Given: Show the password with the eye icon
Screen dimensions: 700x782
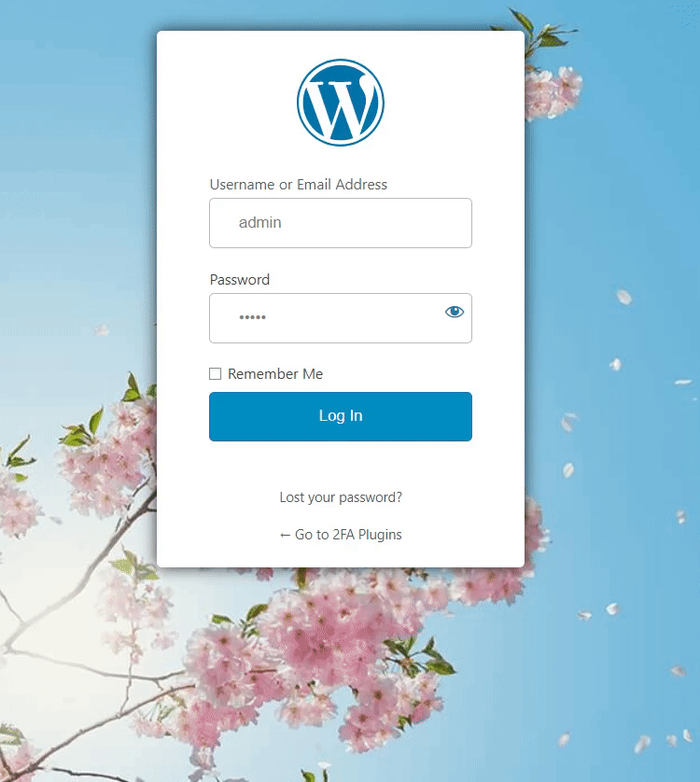Looking at the screenshot, I should tap(454, 313).
